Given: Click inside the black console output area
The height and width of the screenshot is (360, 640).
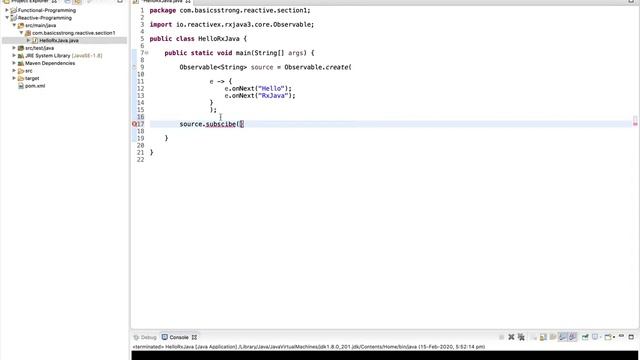Looking at the screenshot, I should [x=385, y=355].
